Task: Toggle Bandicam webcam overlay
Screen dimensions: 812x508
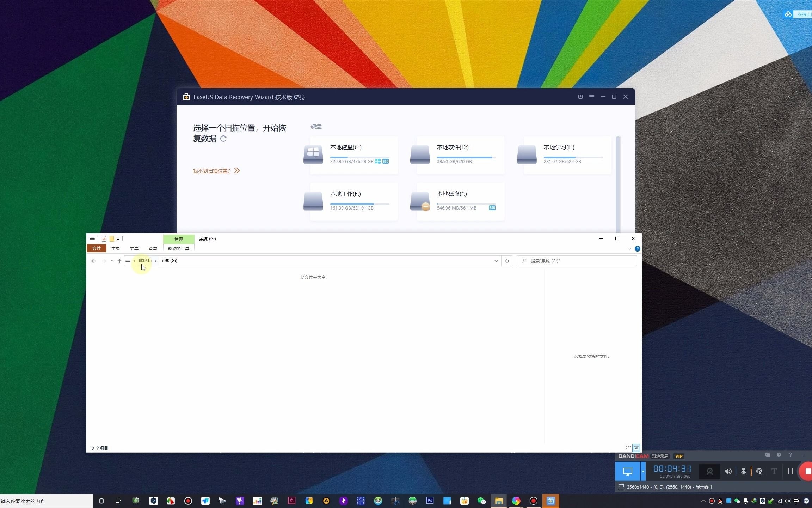Action: pyautogui.click(x=710, y=471)
